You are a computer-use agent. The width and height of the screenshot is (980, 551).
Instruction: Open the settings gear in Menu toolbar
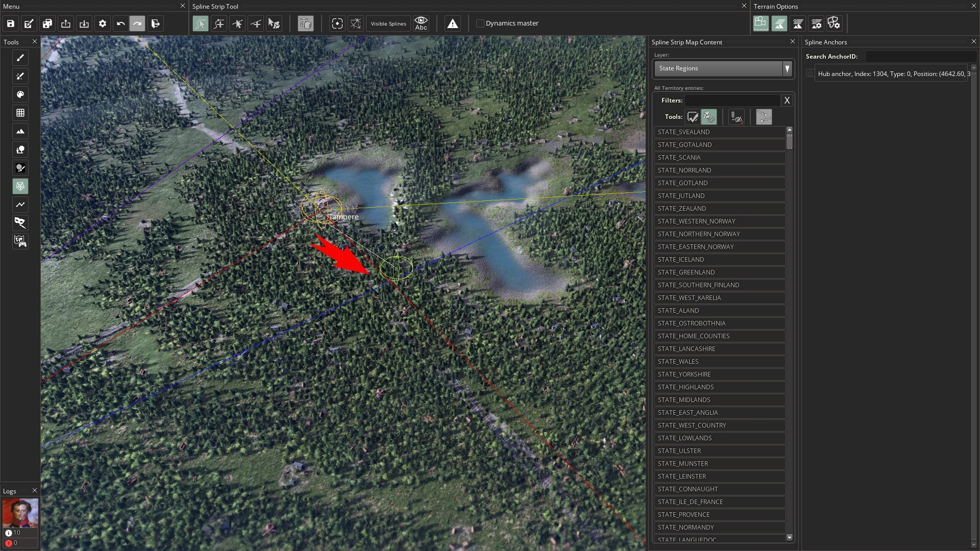(x=102, y=23)
